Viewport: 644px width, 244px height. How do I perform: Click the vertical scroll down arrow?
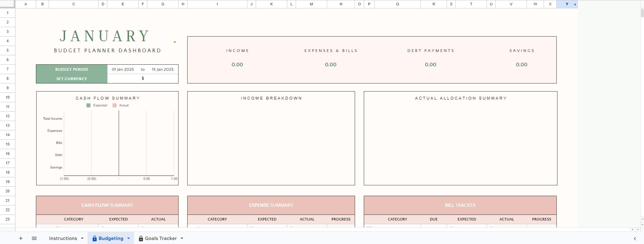pos(642,225)
